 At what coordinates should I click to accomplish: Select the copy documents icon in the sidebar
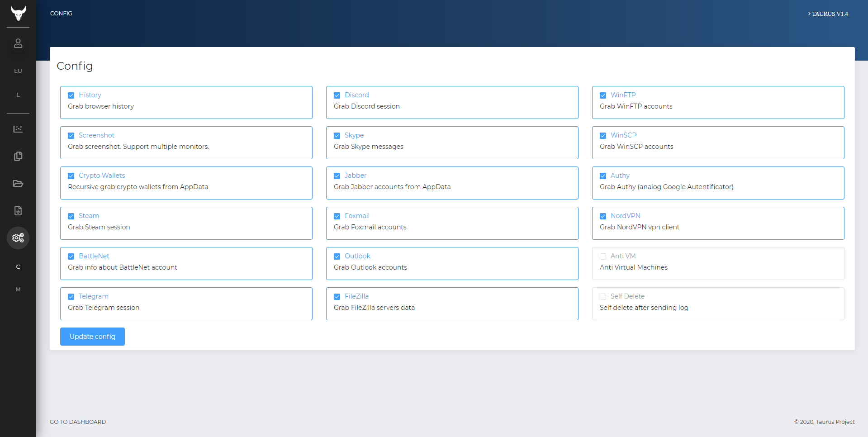(x=18, y=157)
